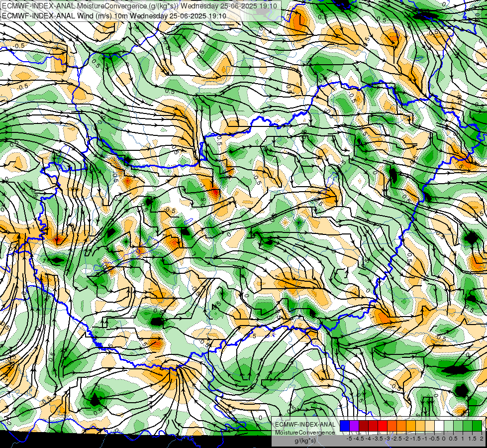Click the MoistureConvergence title line at top
487x448 pixels.
139,5
